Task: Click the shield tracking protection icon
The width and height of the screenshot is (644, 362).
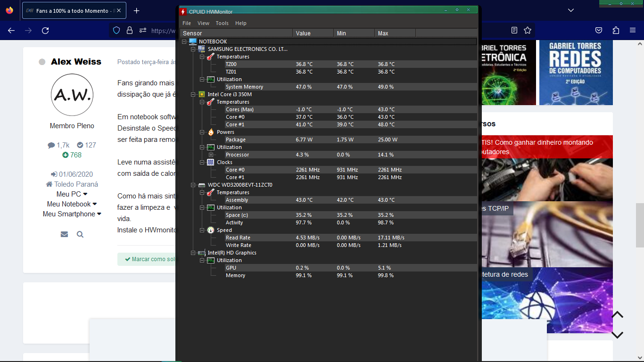Action: (116, 30)
